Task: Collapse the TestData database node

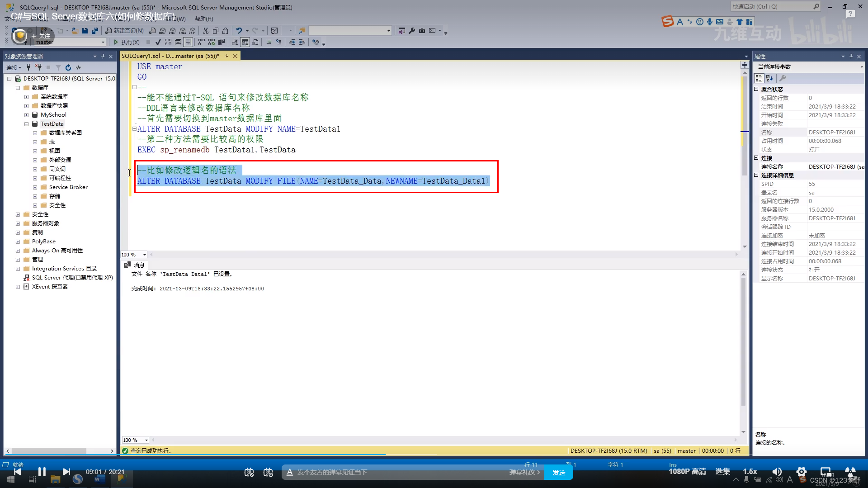Action: (26, 124)
